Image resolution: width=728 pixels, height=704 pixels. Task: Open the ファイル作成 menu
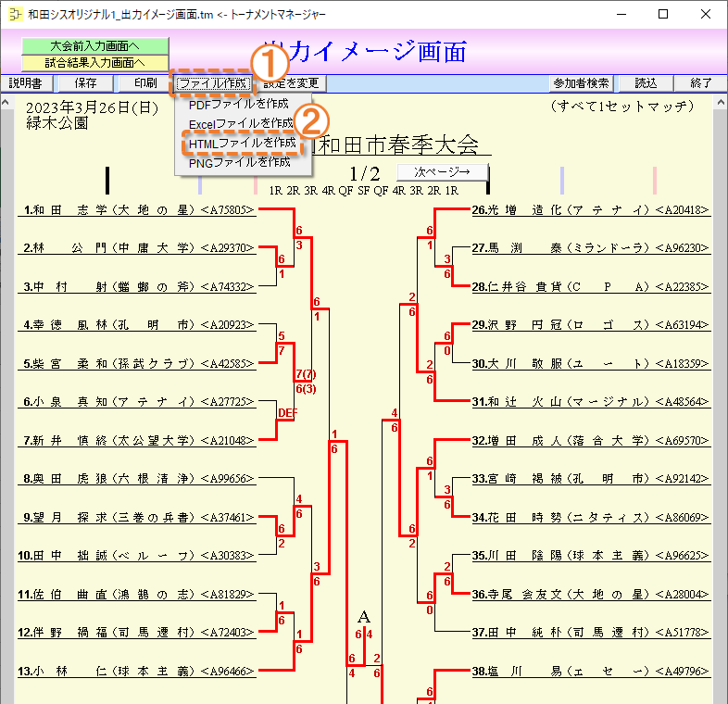pos(213,83)
